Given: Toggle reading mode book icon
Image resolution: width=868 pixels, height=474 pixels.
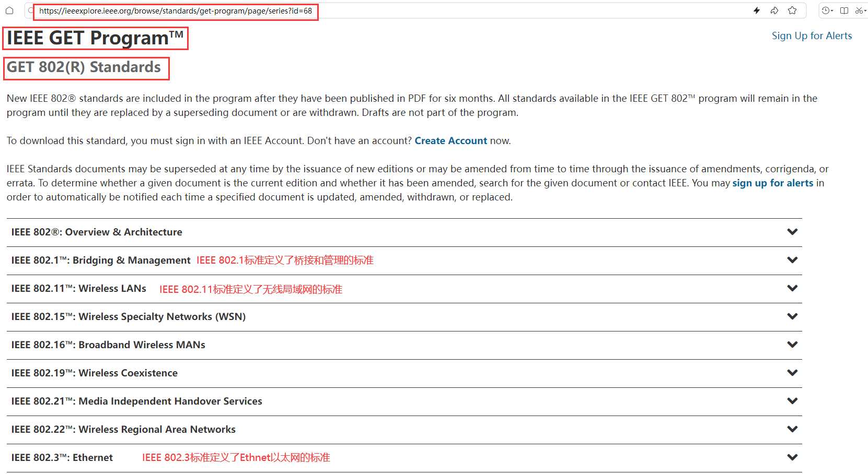Looking at the screenshot, I should coord(844,10).
